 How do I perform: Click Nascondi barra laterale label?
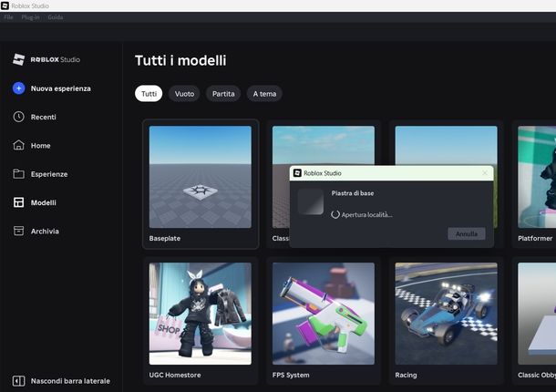(70, 381)
